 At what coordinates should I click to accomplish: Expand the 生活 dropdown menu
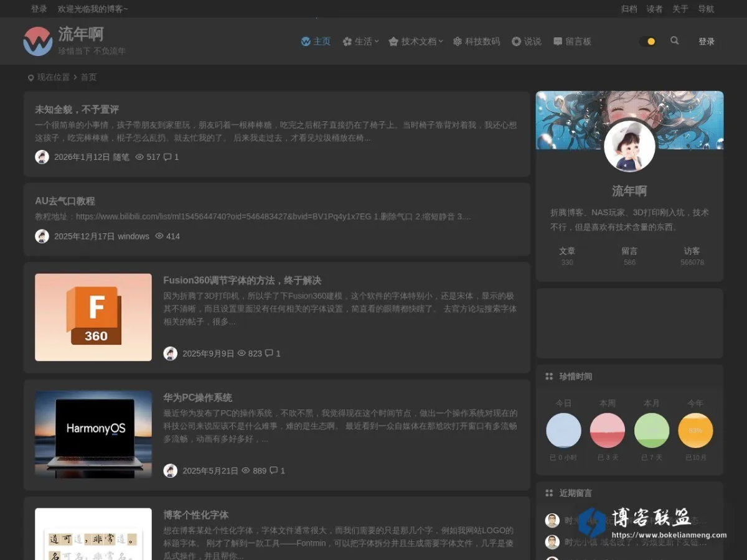(x=360, y=42)
